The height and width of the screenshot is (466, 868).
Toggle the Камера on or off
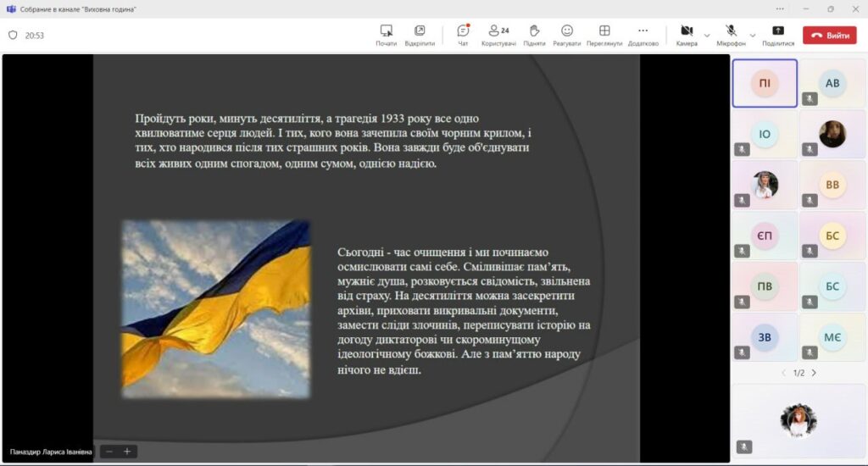(687, 34)
